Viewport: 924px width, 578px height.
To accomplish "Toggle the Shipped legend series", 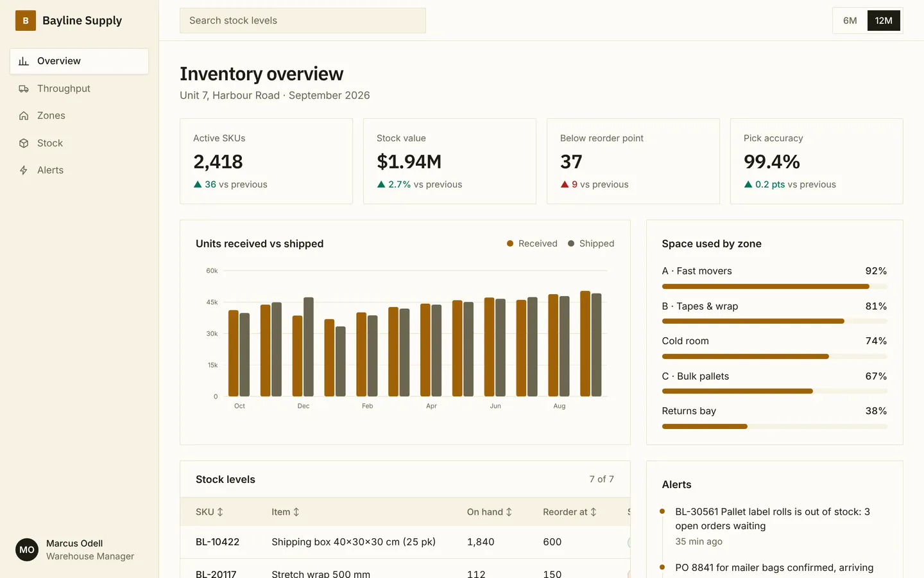I will point(591,243).
